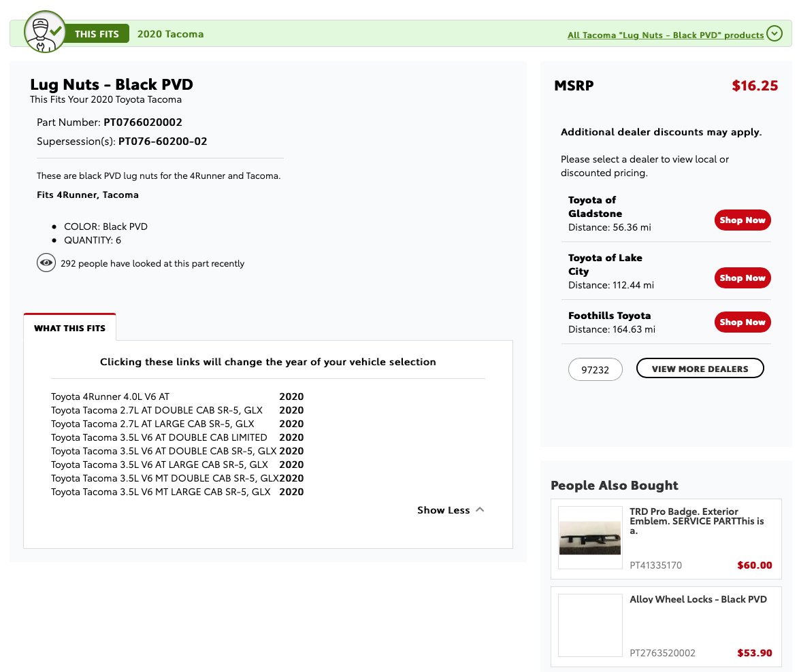Viewport: 799px width, 672px height.
Task: Open All Tacoma Lug Nuts Black PVD products link
Action: 665,35
